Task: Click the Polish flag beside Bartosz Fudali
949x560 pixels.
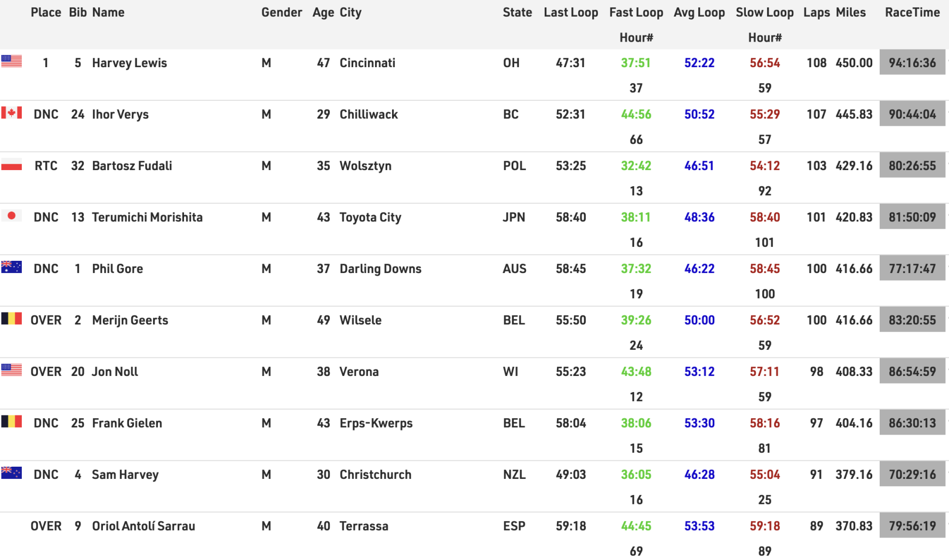Action: (x=11, y=164)
